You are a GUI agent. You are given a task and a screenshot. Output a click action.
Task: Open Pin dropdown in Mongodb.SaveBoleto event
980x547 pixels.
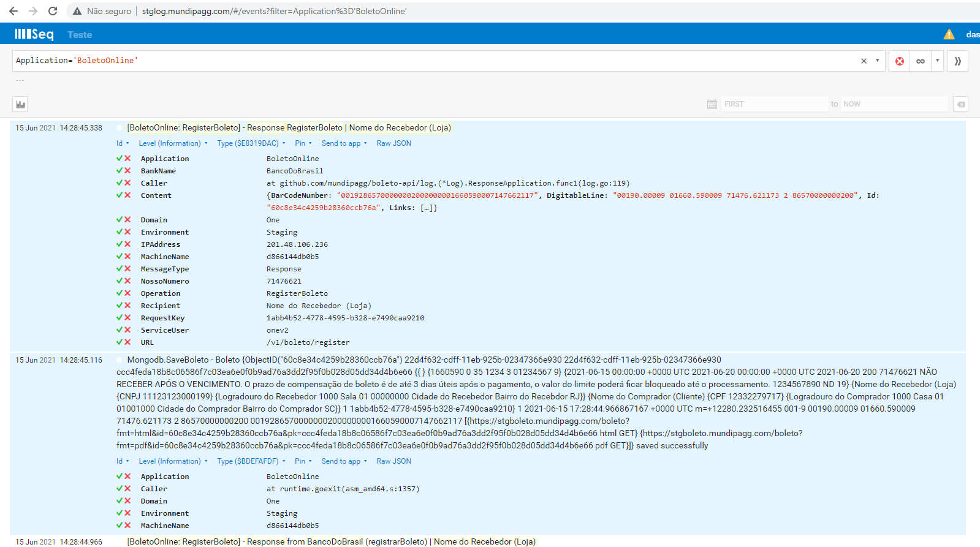click(303, 461)
